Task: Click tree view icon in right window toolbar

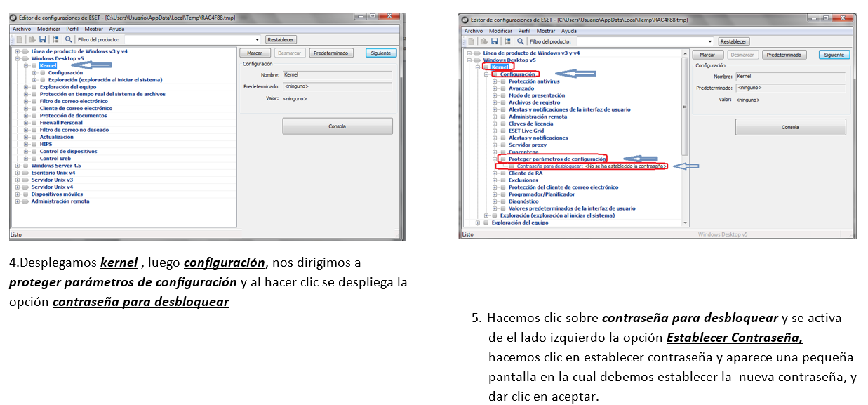Action: 507,41
